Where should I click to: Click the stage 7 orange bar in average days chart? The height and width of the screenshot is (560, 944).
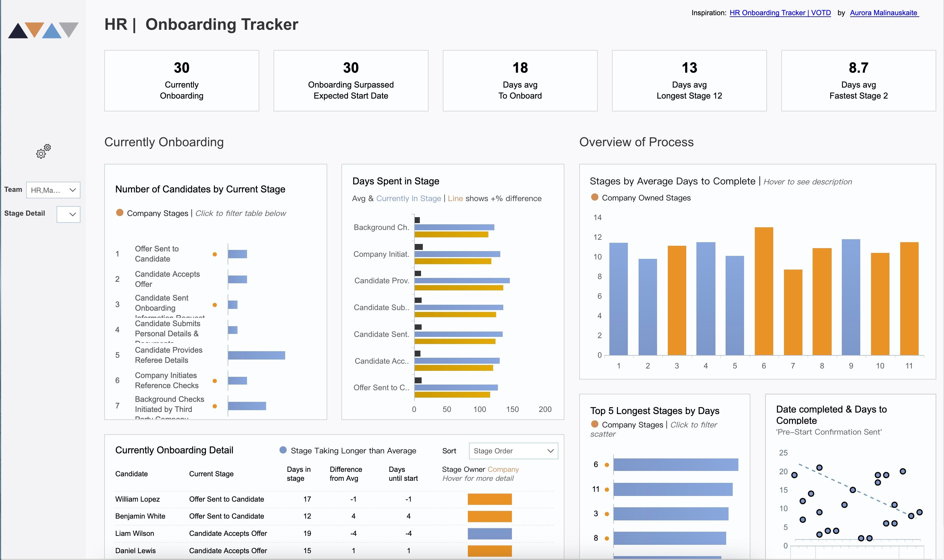(793, 312)
